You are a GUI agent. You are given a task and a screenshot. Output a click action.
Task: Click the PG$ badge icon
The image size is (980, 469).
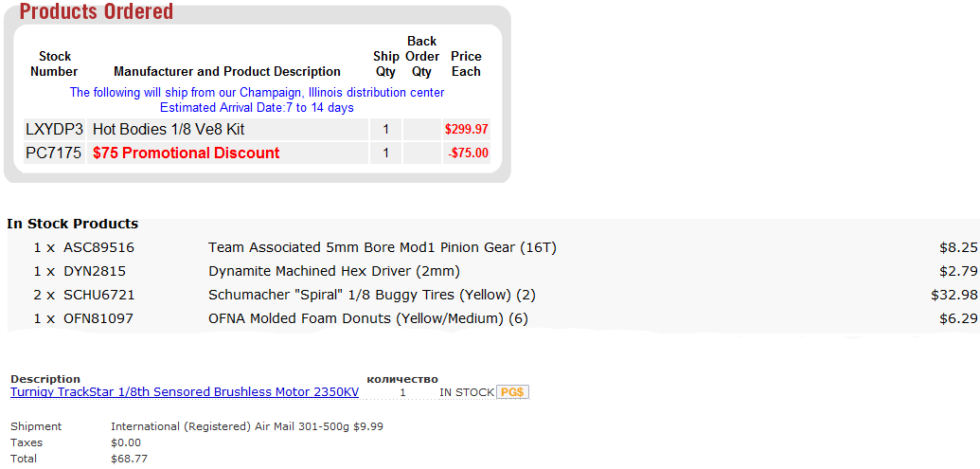pyautogui.click(x=512, y=392)
